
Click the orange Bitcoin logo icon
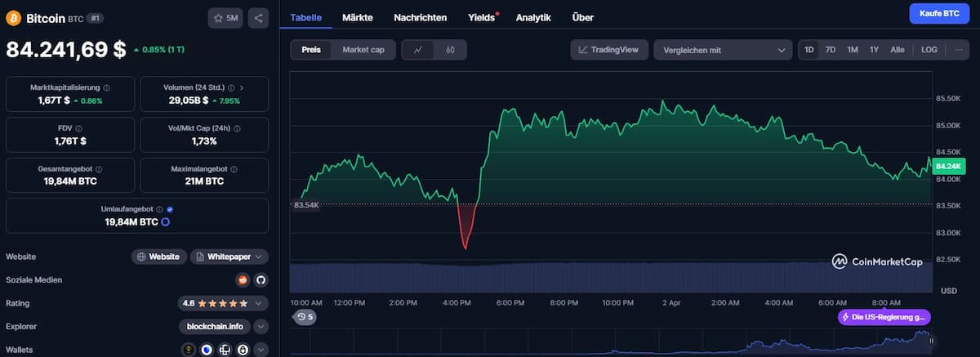(14, 17)
